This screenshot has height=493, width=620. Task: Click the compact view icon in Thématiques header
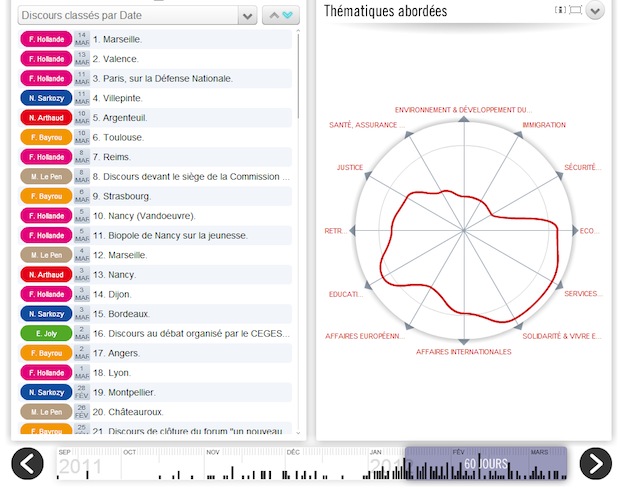pyautogui.click(x=561, y=10)
